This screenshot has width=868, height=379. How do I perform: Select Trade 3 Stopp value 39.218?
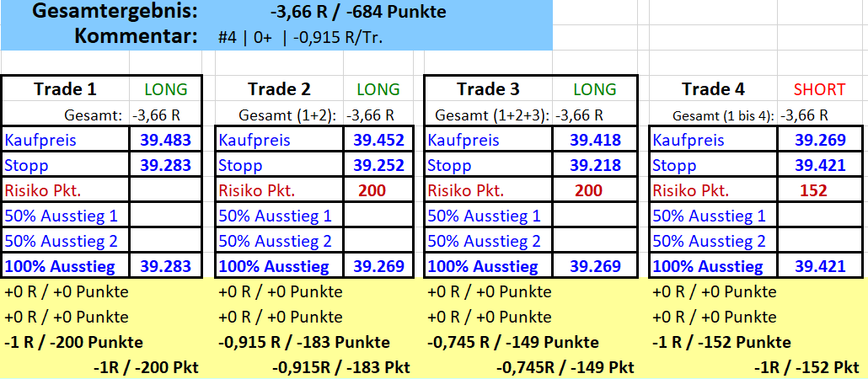point(595,166)
